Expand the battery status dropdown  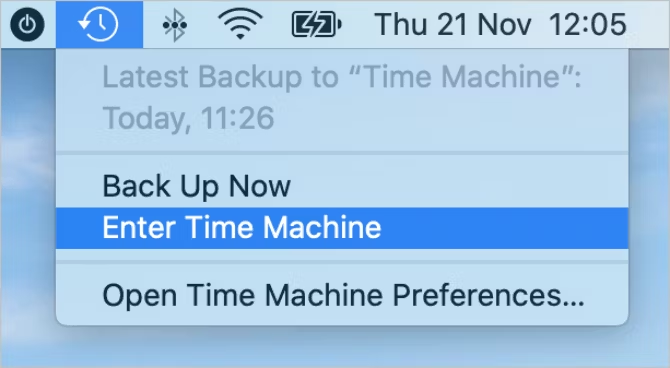click(x=316, y=25)
